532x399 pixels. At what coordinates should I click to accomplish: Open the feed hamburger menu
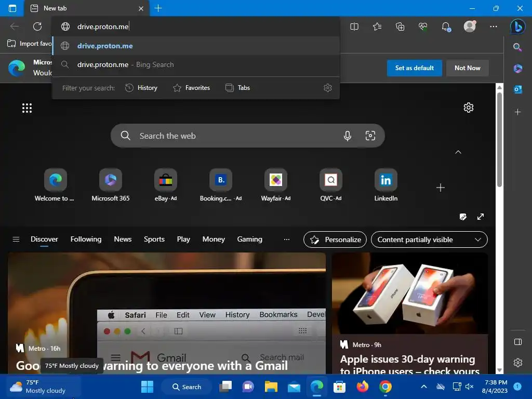tap(16, 239)
